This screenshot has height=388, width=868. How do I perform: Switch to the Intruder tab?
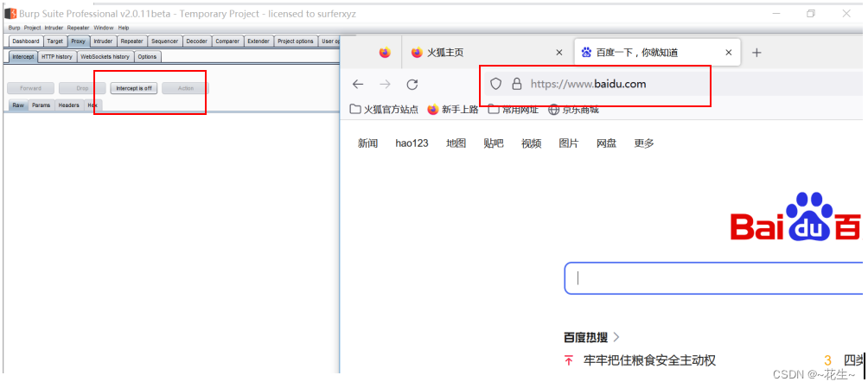(103, 41)
